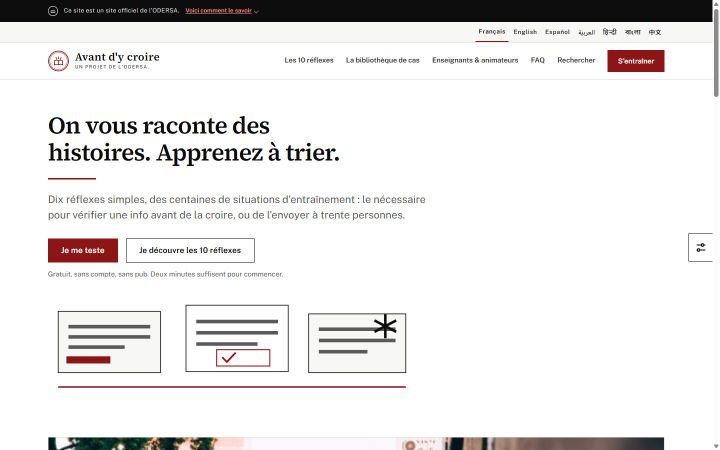Click the S'entraîner button
Image resolution: width=720 pixels, height=450 pixels.
(636, 61)
